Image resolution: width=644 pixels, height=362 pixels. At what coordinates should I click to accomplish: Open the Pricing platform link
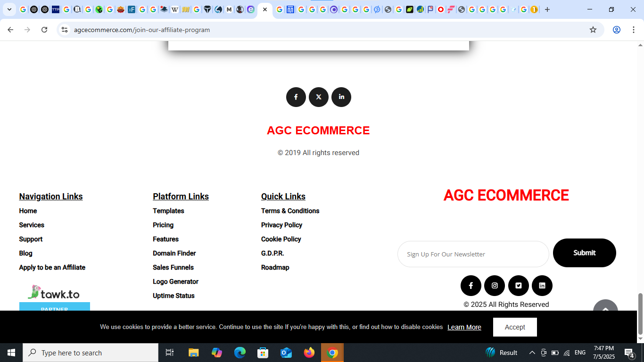tap(163, 225)
